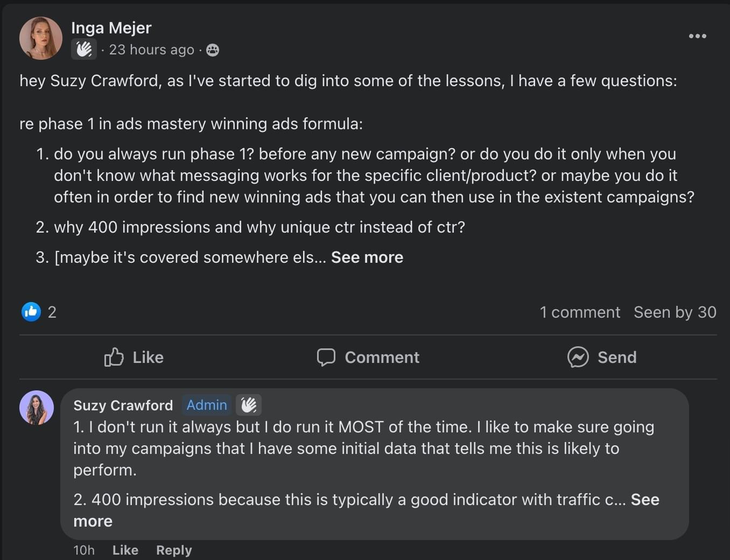Screen dimensions: 730x560
Task: Send the post via Messenger button
Action: (602, 357)
